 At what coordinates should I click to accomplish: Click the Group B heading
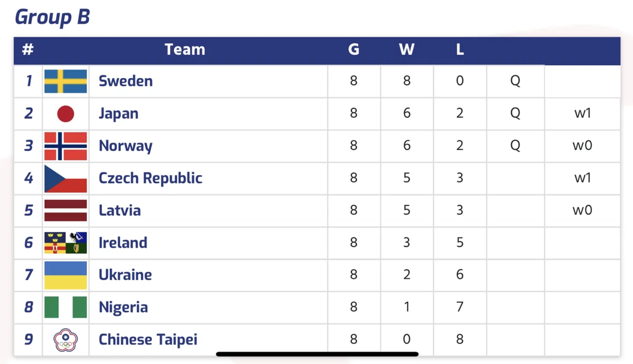[x=52, y=17]
